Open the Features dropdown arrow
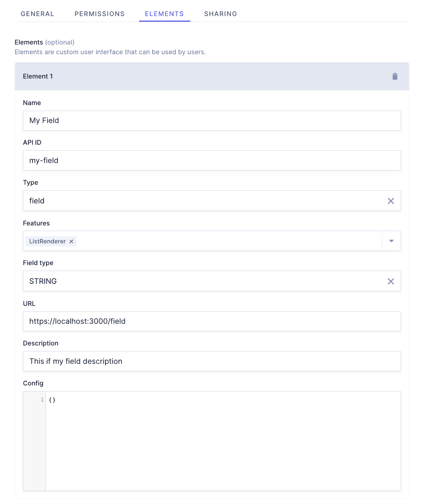 click(391, 241)
